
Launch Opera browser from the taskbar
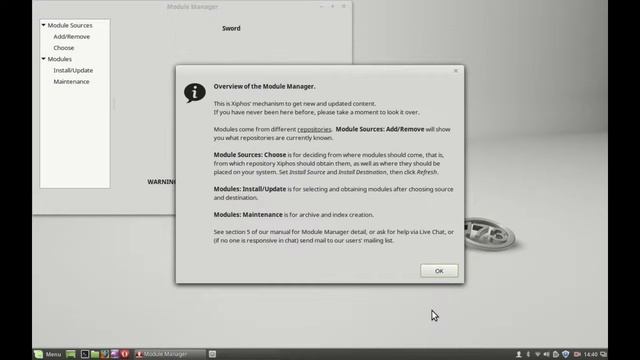point(125,354)
